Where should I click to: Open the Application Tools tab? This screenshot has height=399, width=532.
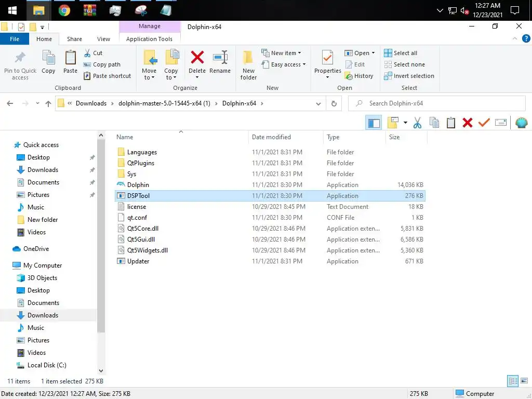pos(149,39)
